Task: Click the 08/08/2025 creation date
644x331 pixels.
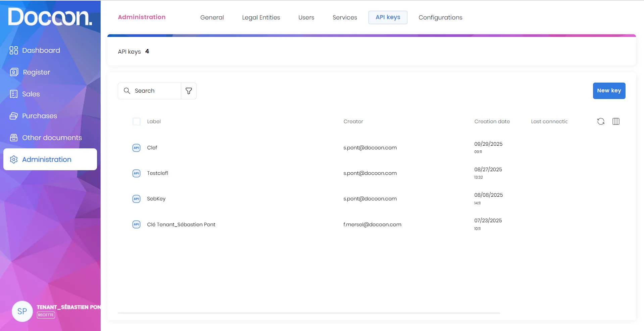Action: 488,195
